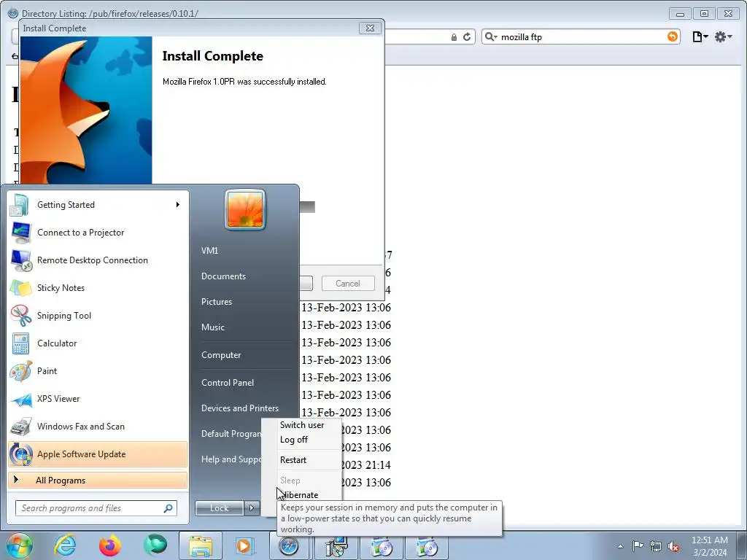
Task: Open the browser page menu dropdown
Action: click(700, 36)
